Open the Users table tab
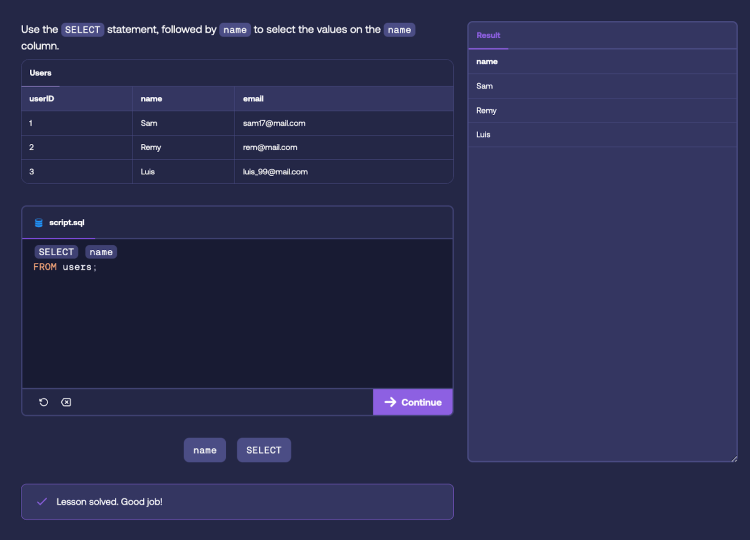The width and height of the screenshot is (750, 540). [x=41, y=73]
